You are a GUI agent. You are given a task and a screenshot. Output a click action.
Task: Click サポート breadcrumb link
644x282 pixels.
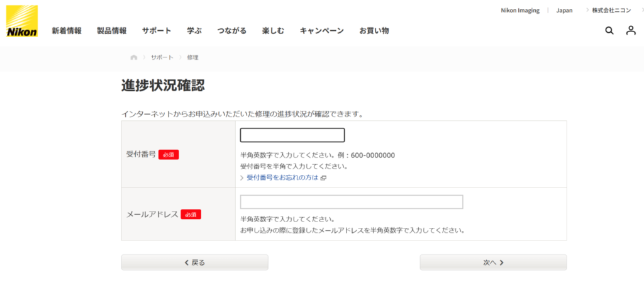click(x=162, y=57)
